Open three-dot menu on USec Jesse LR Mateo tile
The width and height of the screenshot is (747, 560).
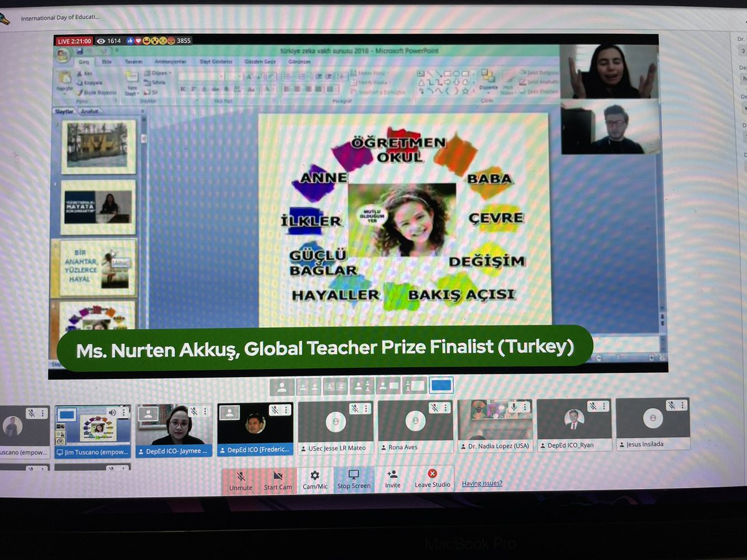365,409
